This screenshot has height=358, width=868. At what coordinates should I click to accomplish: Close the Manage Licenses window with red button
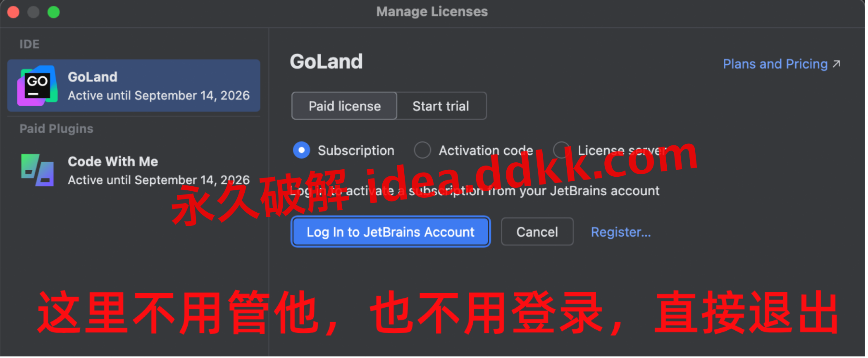coord(13,12)
